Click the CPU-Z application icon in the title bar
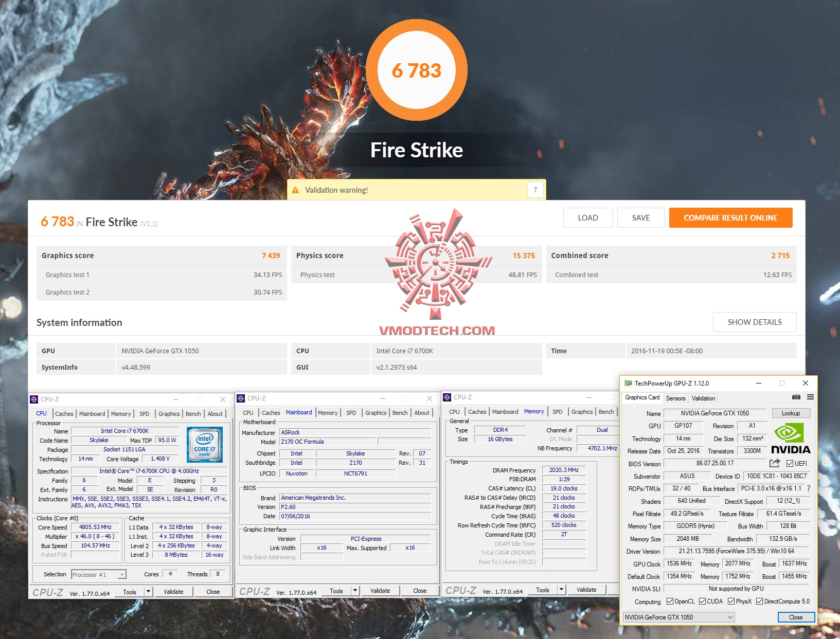 pyautogui.click(x=34, y=399)
